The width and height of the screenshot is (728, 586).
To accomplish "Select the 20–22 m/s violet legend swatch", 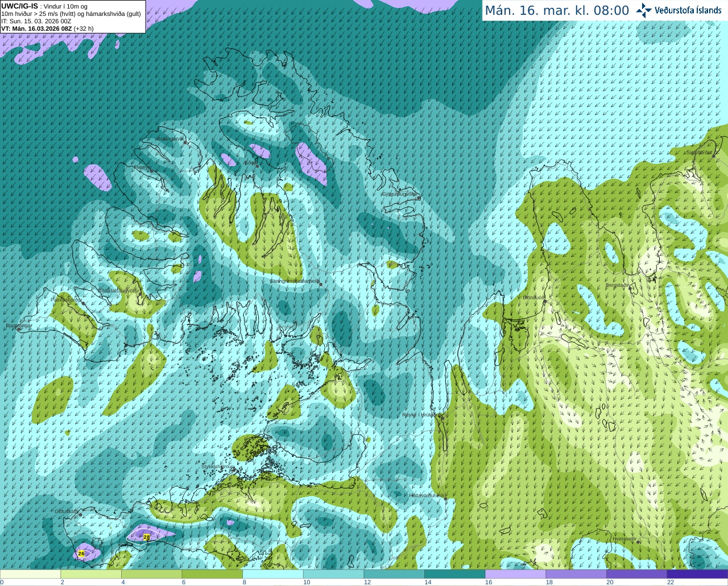I will pyautogui.click(x=637, y=574).
